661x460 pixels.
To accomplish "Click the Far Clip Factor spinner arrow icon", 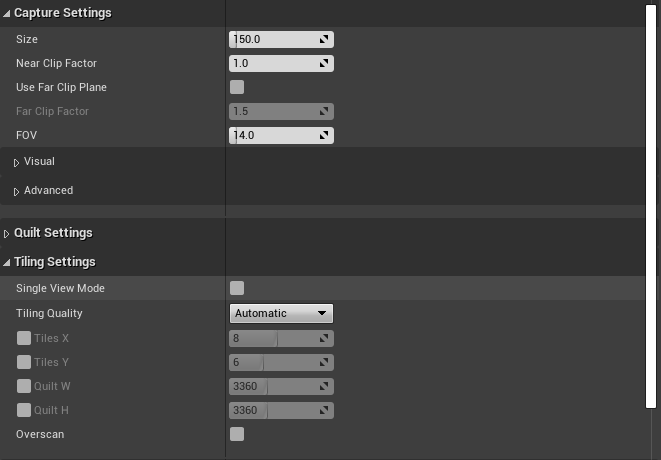I will 324,112.
